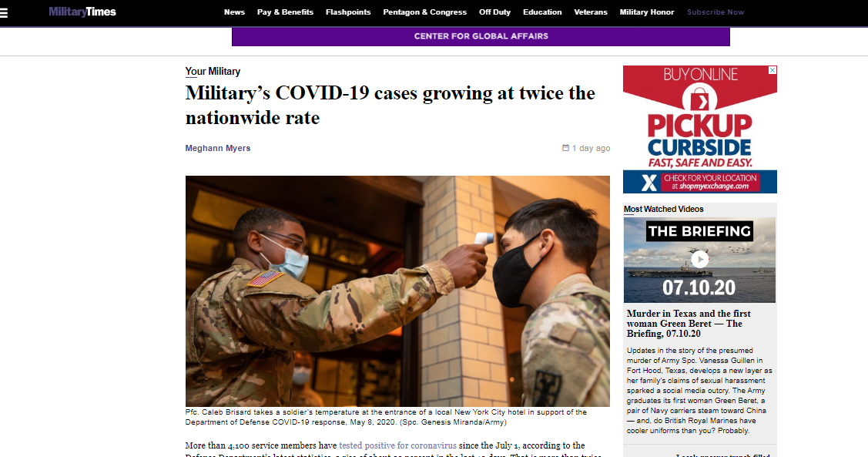Open author Meghann Myers' page
The width and height of the screenshot is (868, 457).
217,148
